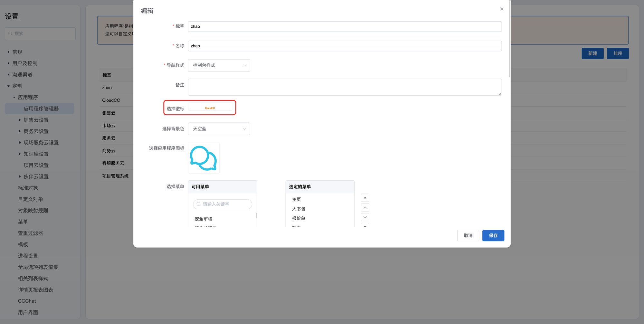Click the move-down chevron button
The image size is (644, 324).
click(x=365, y=217)
